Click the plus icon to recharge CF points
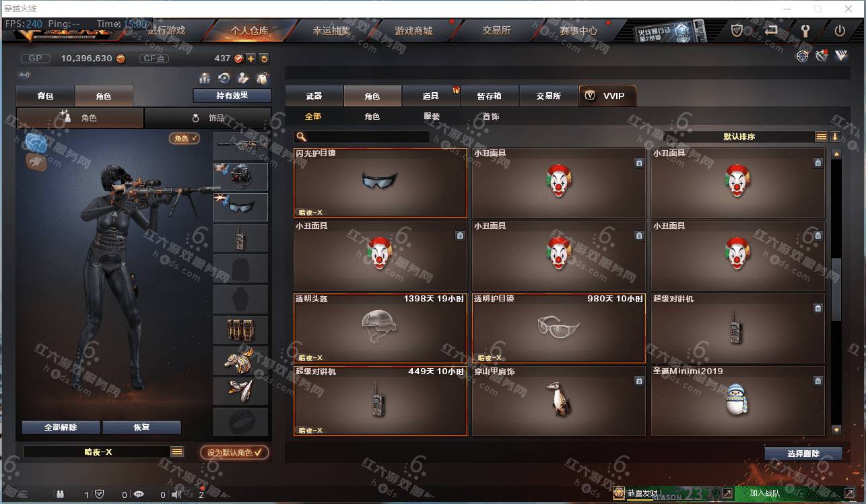Image resolution: width=866 pixels, height=504 pixels. tap(251, 59)
